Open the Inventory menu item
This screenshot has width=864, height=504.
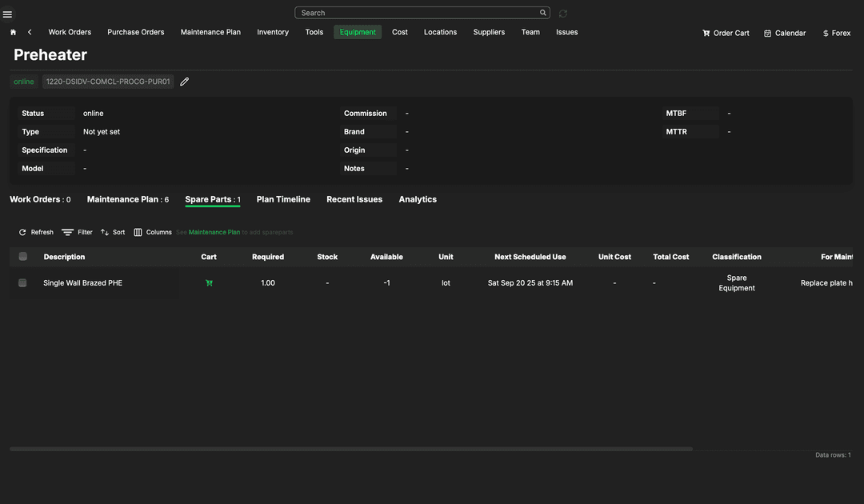tap(273, 32)
